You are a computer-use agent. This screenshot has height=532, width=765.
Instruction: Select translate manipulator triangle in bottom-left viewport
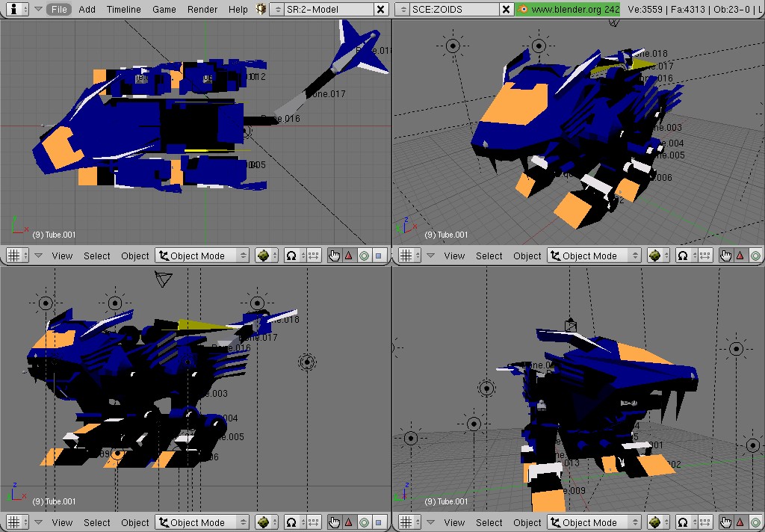point(349,523)
